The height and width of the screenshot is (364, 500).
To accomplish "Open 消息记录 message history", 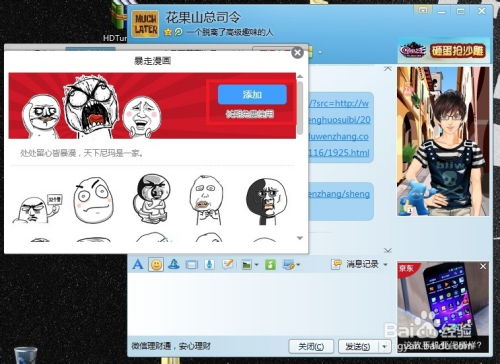I will 355,264.
